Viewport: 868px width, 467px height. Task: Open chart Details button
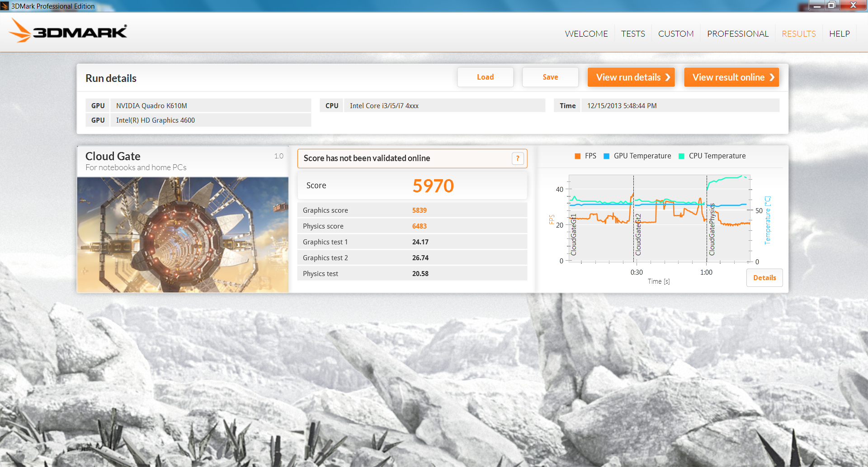(764, 278)
